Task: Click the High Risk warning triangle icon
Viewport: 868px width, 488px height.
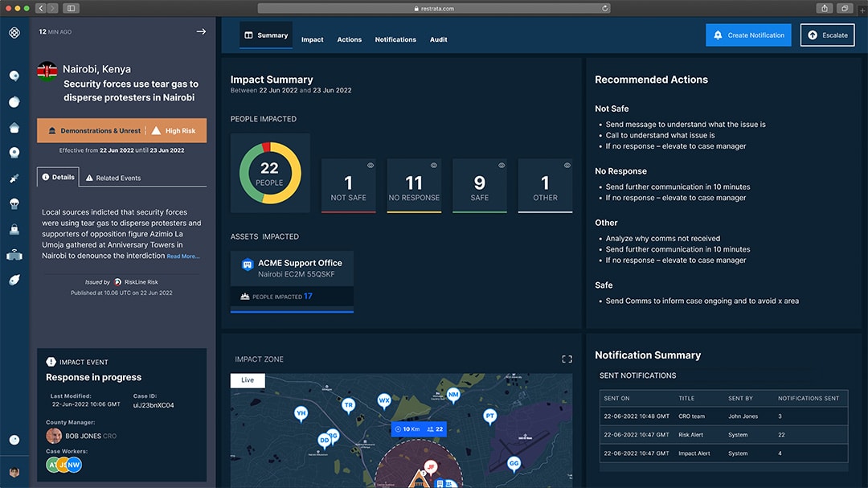Action: coord(156,131)
